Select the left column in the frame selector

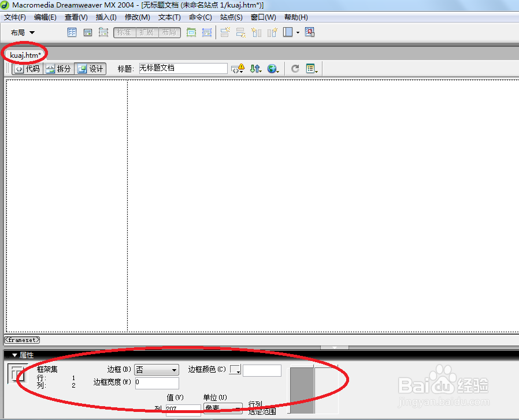tap(302, 390)
